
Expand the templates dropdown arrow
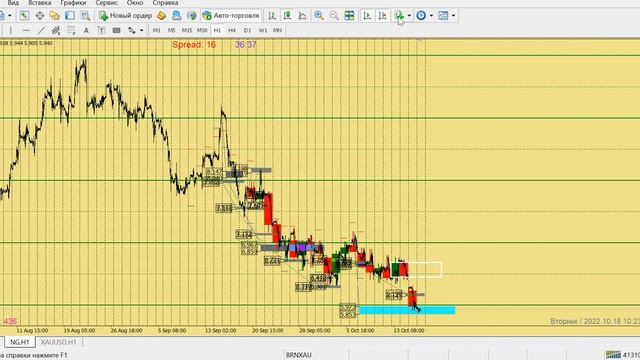coord(453,16)
